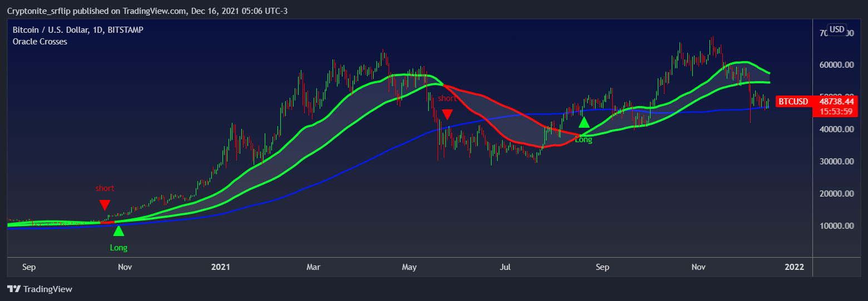The width and height of the screenshot is (868, 301).
Task: Click the green 'Long' text below the November 2020 arrow
Action: [x=118, y=248]
